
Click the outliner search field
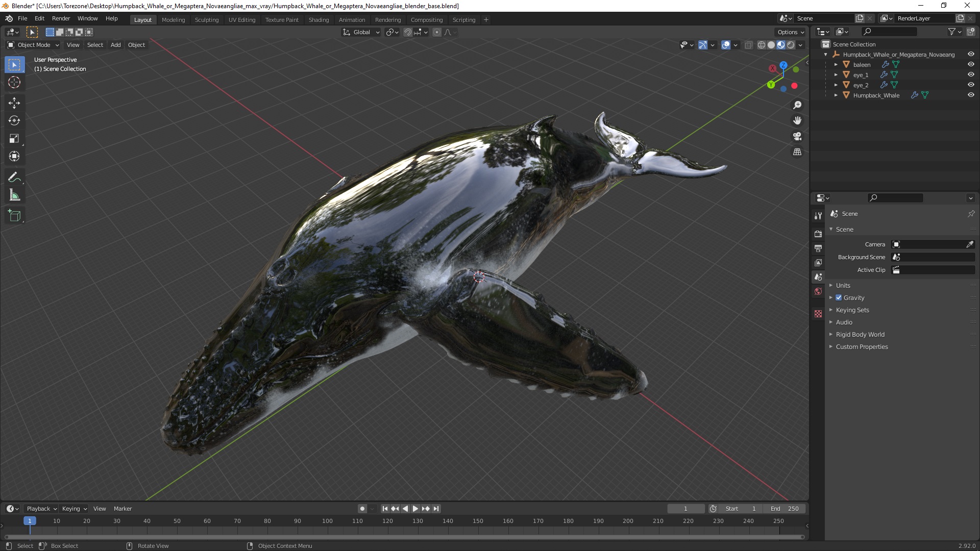pos(890,32)
